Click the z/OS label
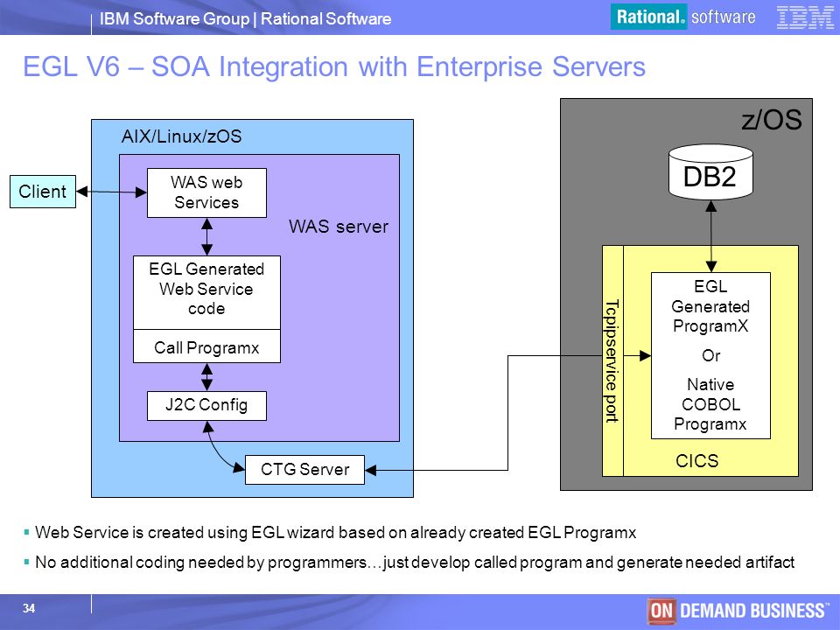840x630 pixels. (x=772, y=120)
